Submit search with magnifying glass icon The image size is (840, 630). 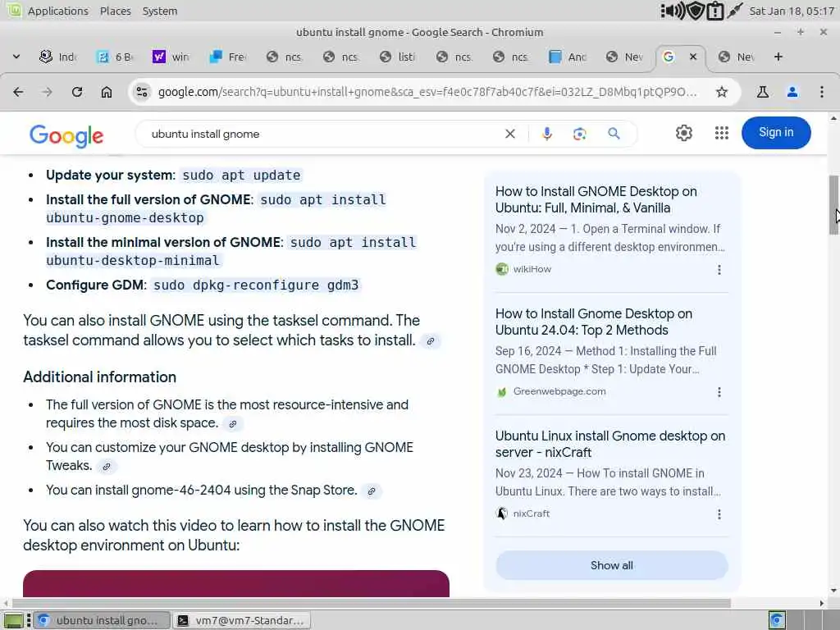614,134
